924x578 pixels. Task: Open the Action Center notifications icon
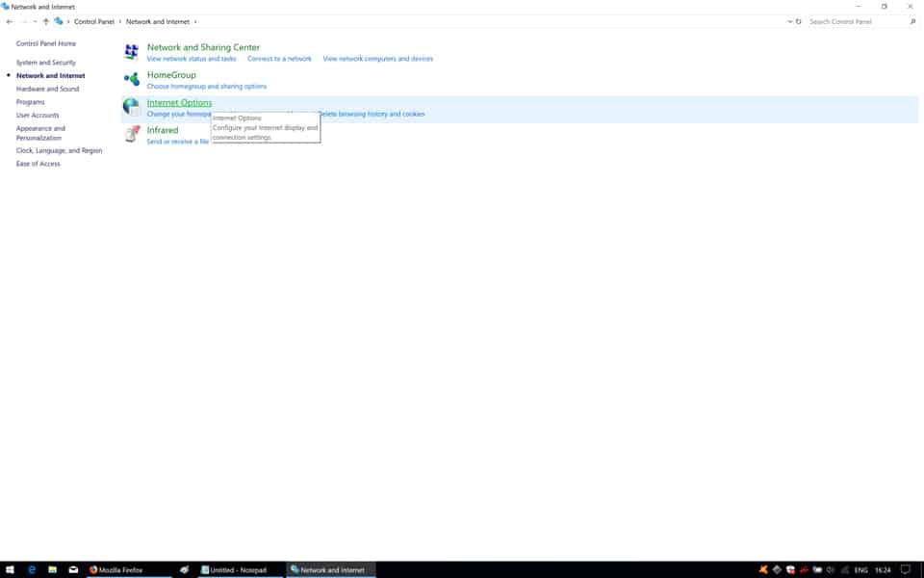pos(906,569)
